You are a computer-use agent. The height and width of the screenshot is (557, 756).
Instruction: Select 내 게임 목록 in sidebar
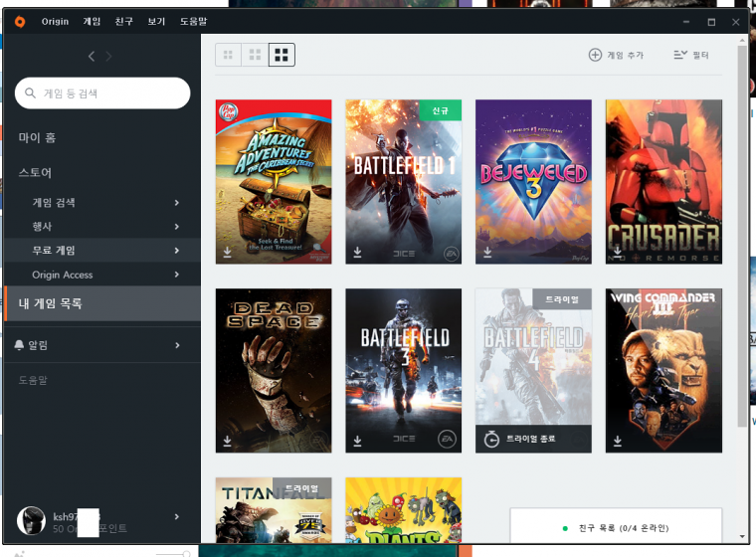click(x=102, y=303)
